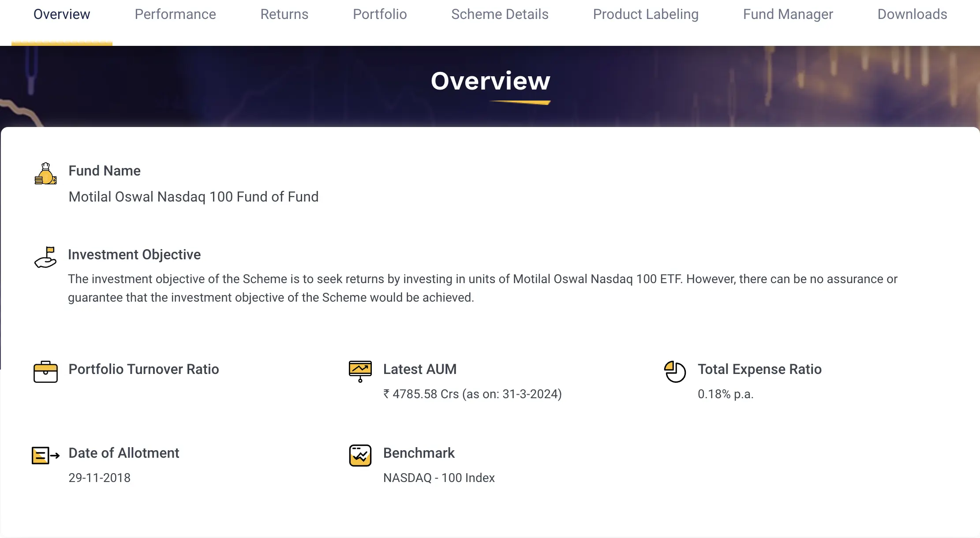Viewport: 980px width, 538px height.
Task: Click the Investment Objective flag-in-hand icon
Action: 45,257
